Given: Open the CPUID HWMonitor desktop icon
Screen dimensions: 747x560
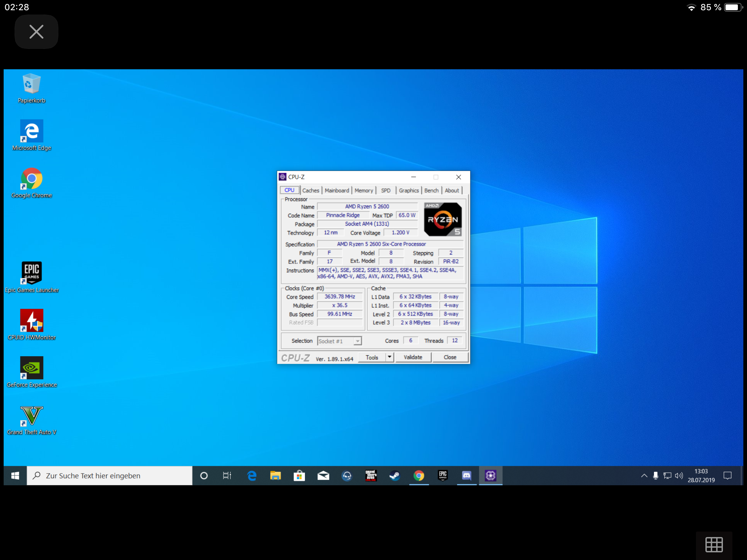Looking at the screenshot, I should [x=32, y=320].
